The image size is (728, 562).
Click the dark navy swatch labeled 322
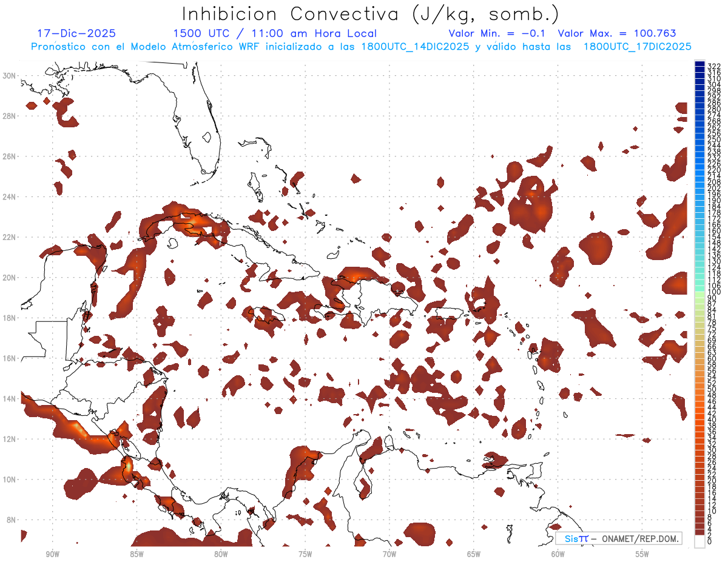pyautogui.click(x=699, y=64)
